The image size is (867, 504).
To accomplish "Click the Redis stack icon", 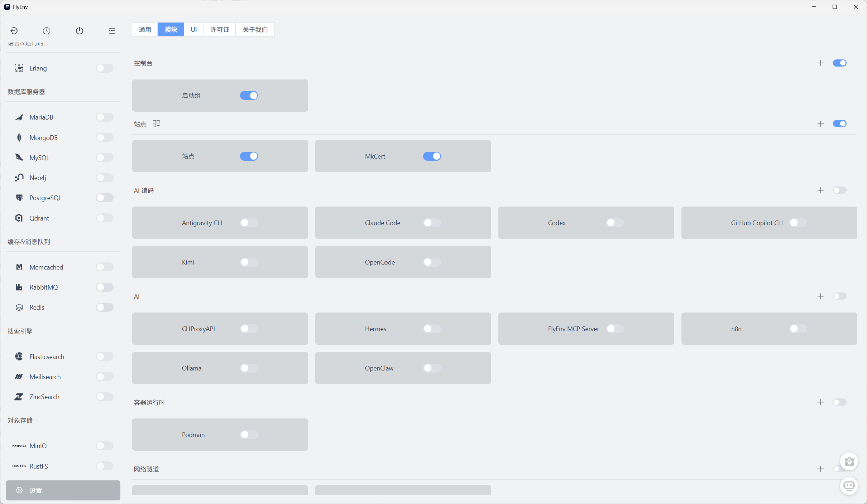I will [x=19, y=307].
